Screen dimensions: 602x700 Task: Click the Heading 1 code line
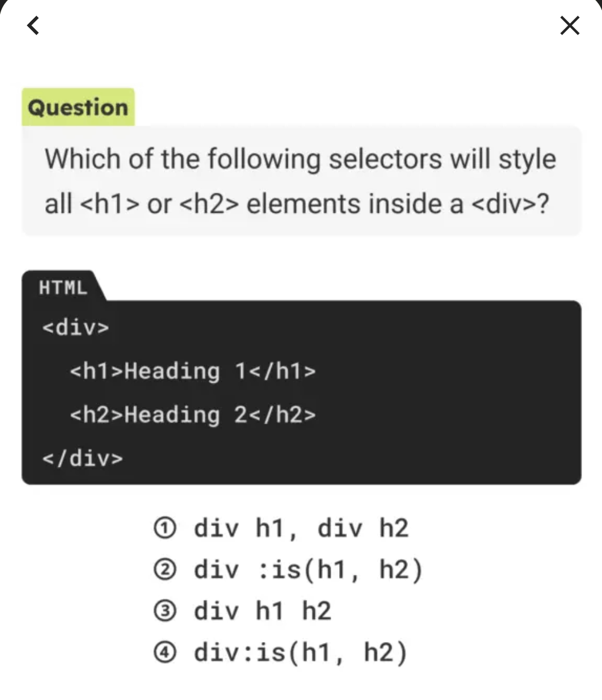[x=193, y=371]
